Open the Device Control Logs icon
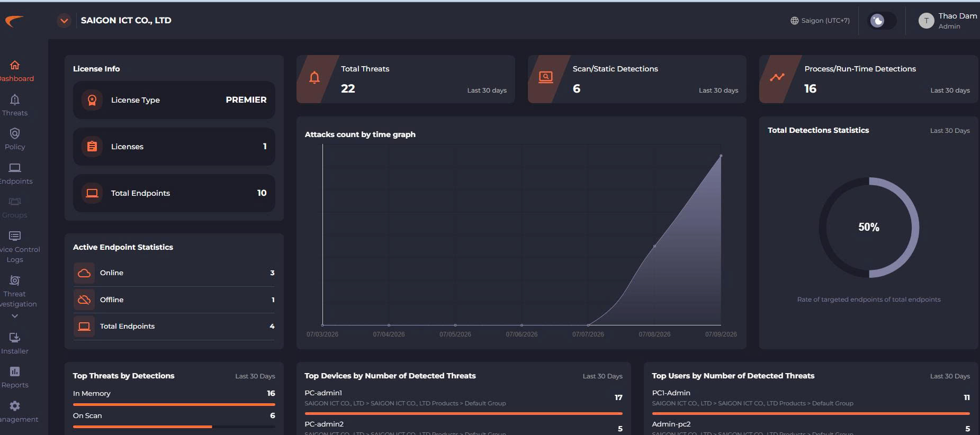This screenshot has width=980, height=435. tap(15, 235)
